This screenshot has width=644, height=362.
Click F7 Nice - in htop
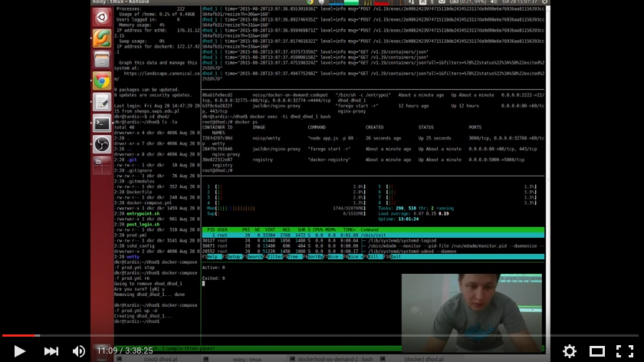click(333, 257)
